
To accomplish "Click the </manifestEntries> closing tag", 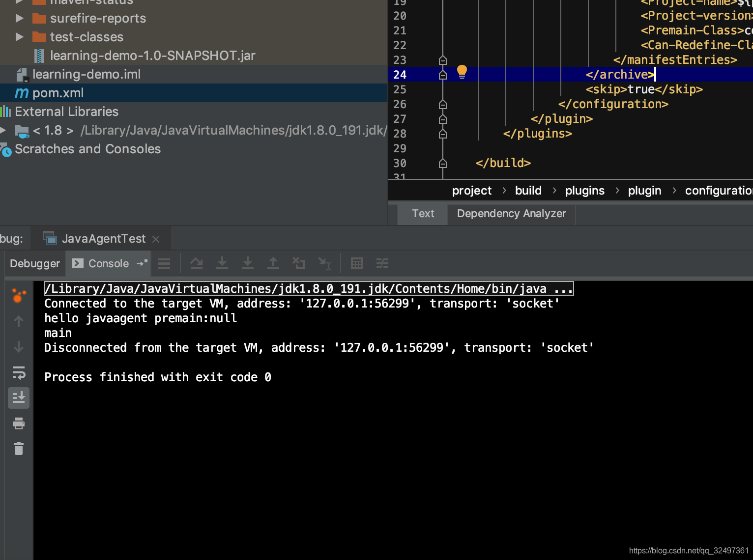I will pyautogui.click(x=675, y=60).
